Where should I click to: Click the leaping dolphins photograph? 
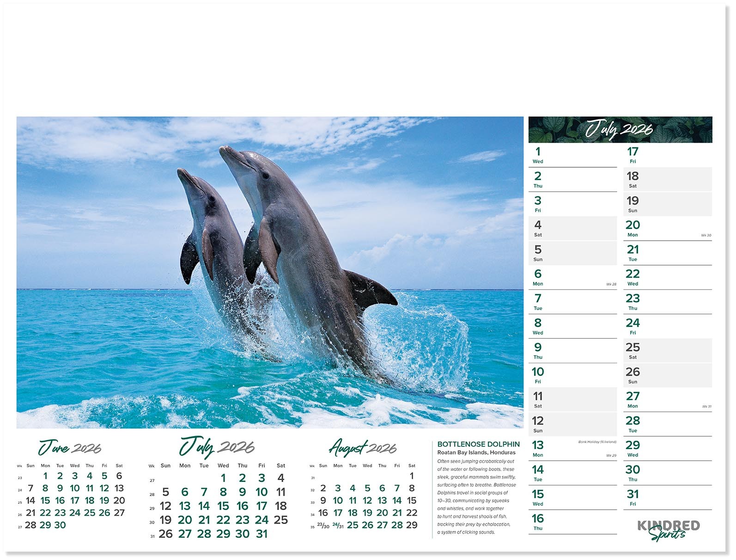(x=270, y=272)
